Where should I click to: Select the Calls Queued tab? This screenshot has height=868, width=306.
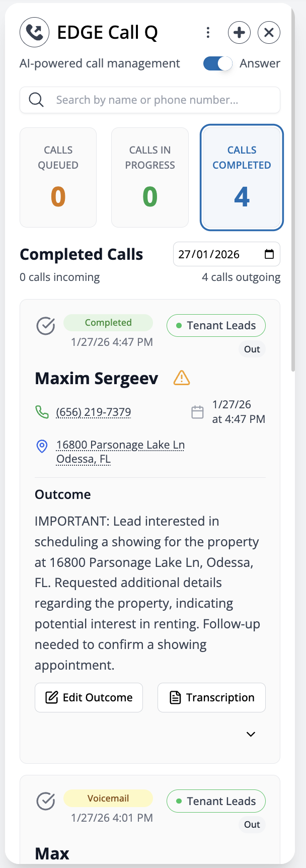(x=58, y=177)
